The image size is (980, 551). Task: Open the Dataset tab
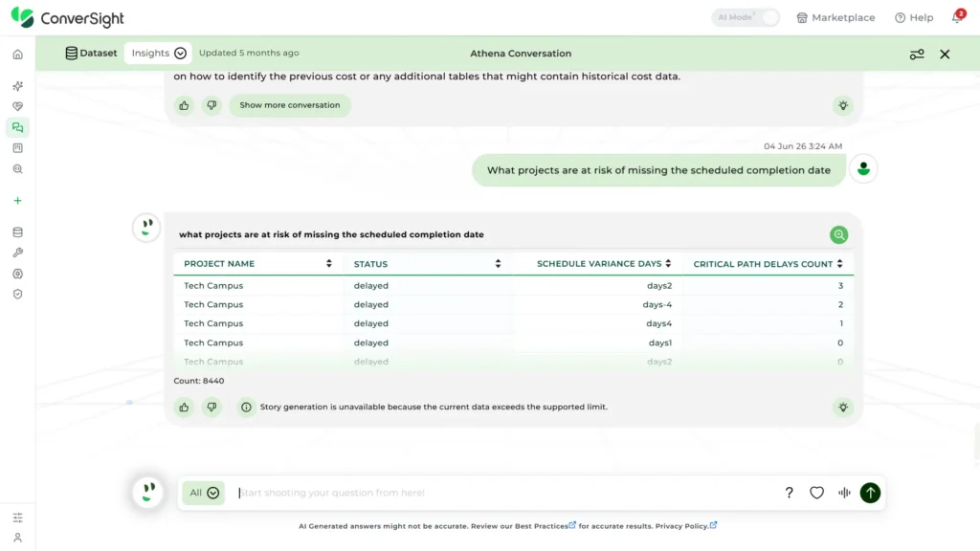(x=91, y=54)
